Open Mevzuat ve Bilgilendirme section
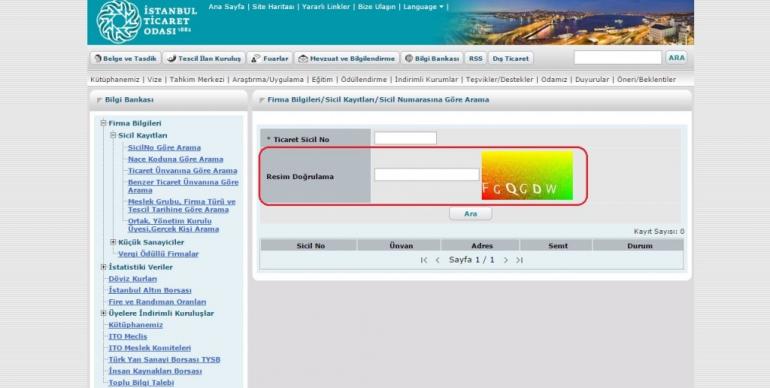This screenshot has height=388, width=770. [347, 58]
